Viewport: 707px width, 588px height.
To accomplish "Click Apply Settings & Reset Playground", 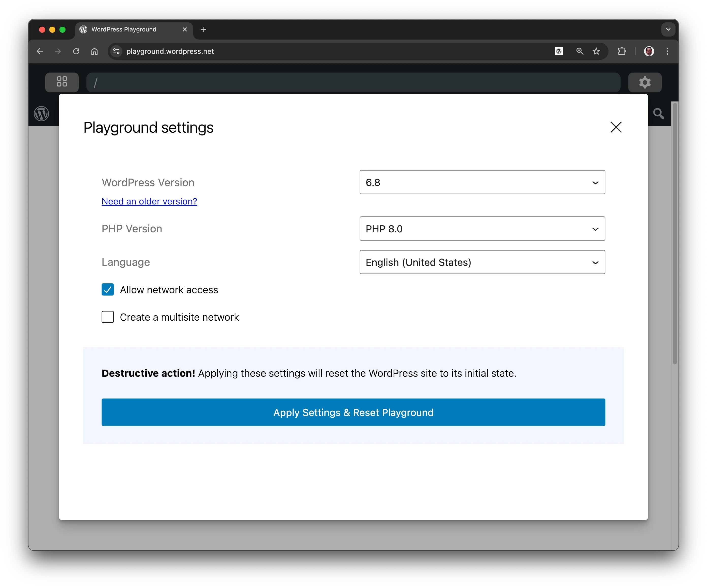I will point(353,412).
